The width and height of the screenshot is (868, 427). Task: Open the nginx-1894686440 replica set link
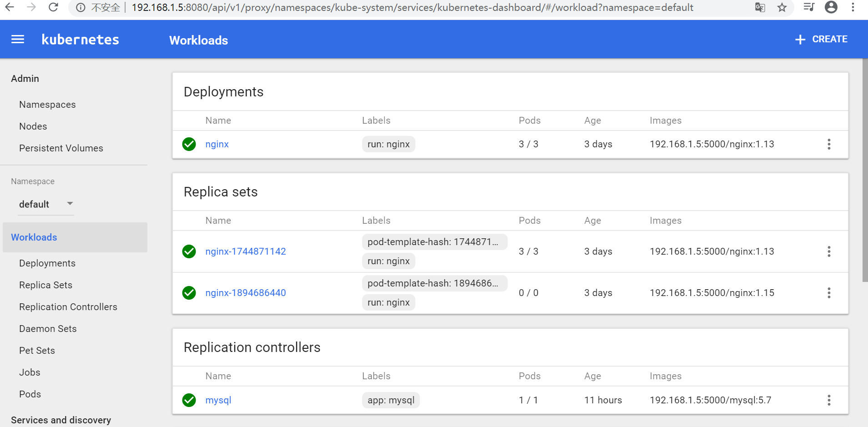coord(246,293)
